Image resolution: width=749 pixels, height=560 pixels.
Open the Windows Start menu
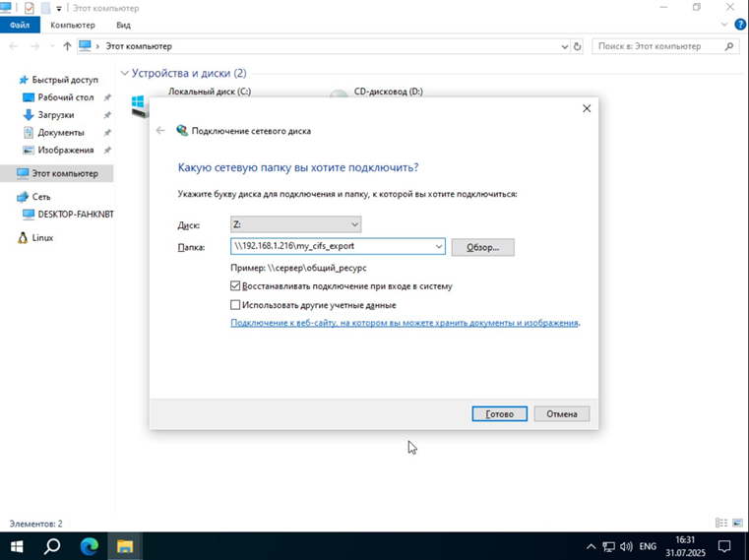pos(17,545)
